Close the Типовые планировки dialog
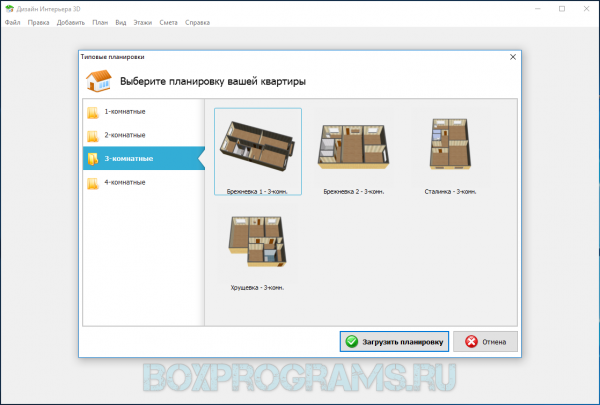The image size is (600, 405). point(513,57)
